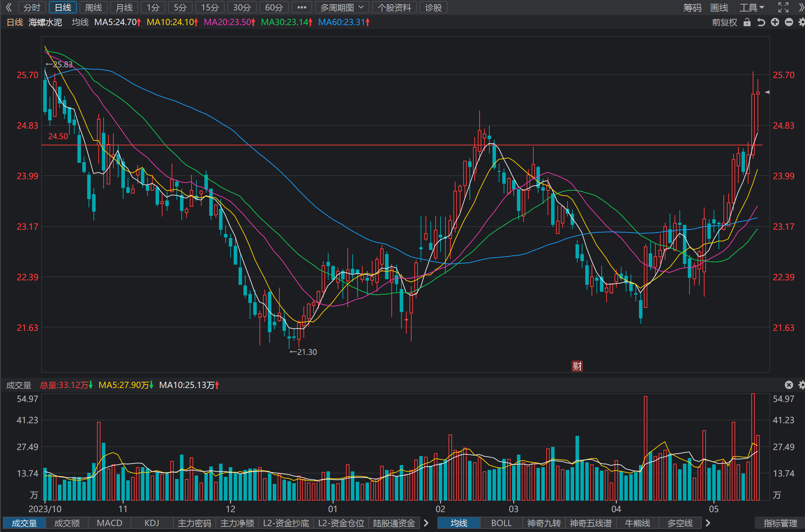The height and width of the screenshot is (532, 805).
Task: Select the 成交量 indicator tab
Action: click(24, 523)
